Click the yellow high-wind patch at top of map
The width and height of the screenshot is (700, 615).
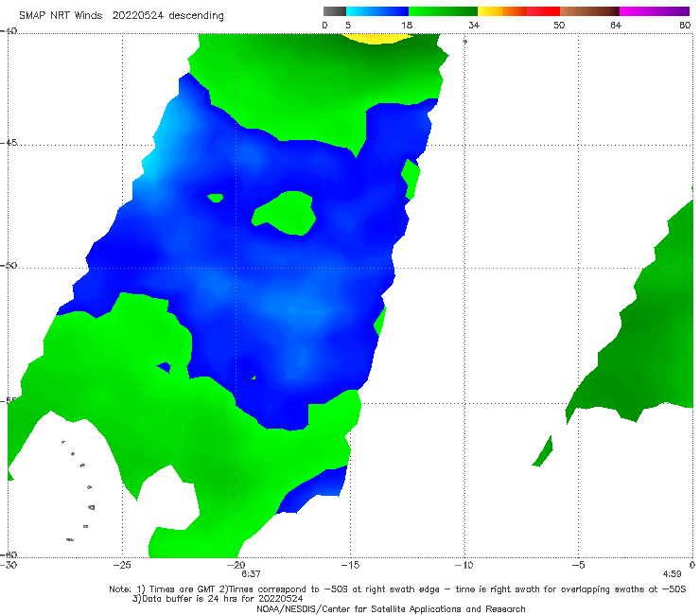pos(377,39)
